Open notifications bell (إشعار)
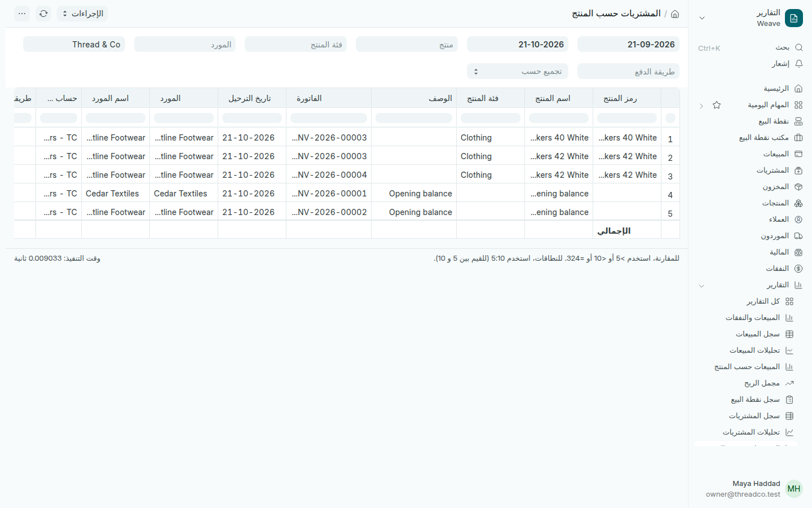 click(x=798, y=64)
